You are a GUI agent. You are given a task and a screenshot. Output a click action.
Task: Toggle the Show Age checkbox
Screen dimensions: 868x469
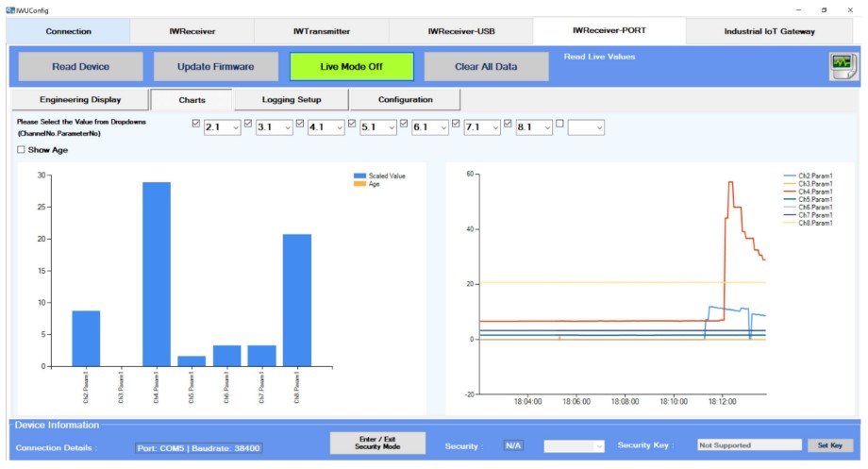[x=22, y=150]
